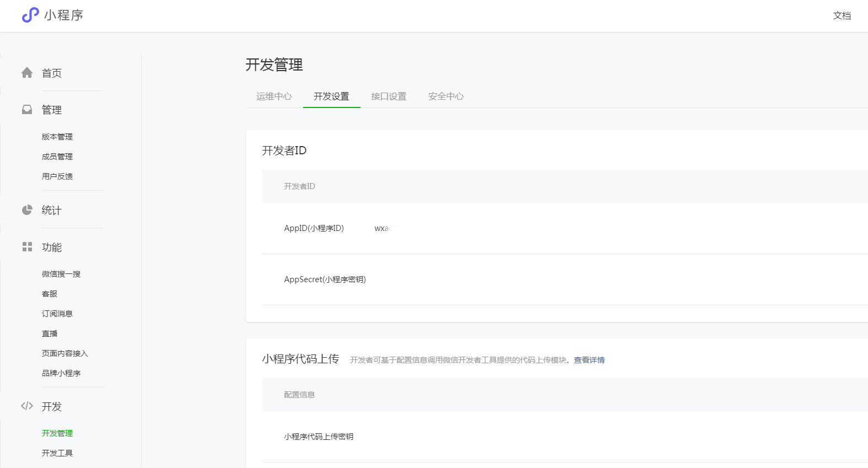Select the 开发设置 tab
868x468 pixels.
(331, 96)
